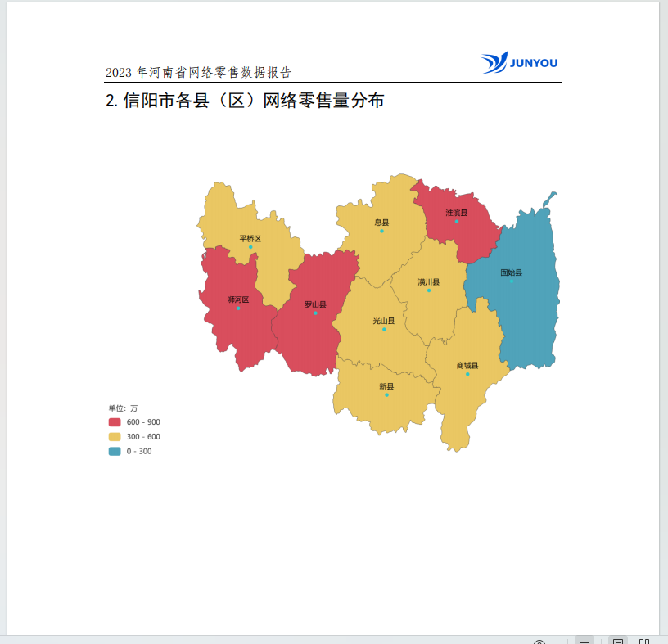668x644 pixels.
Task: Click the 商城县 label on the map
Action: 467,366
